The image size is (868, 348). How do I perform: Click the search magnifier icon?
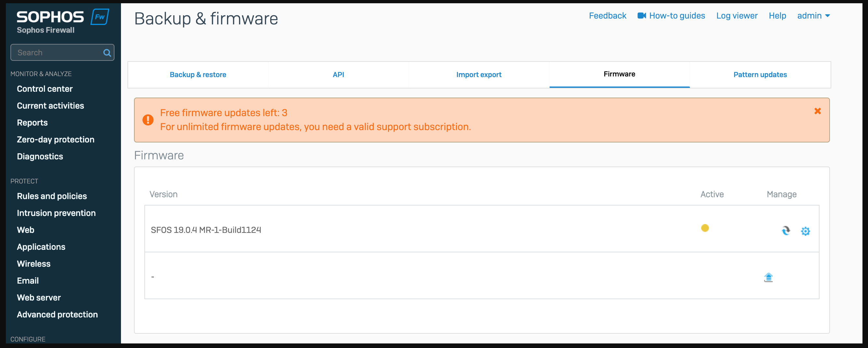[x=107, y=53]
